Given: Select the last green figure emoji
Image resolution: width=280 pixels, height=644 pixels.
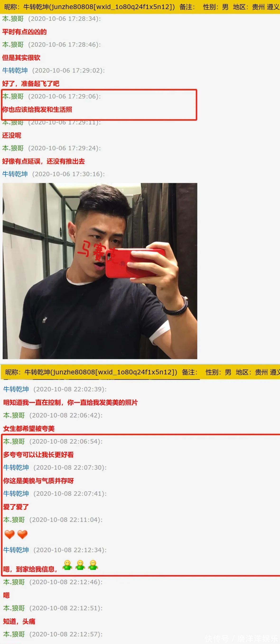Looking at the screenshot, I should [x=93, y=565].
